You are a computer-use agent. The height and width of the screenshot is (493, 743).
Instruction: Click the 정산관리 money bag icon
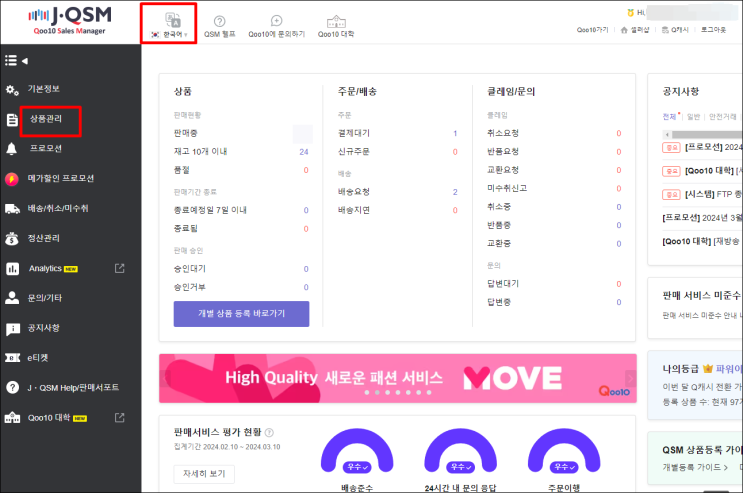coord(12,238)
